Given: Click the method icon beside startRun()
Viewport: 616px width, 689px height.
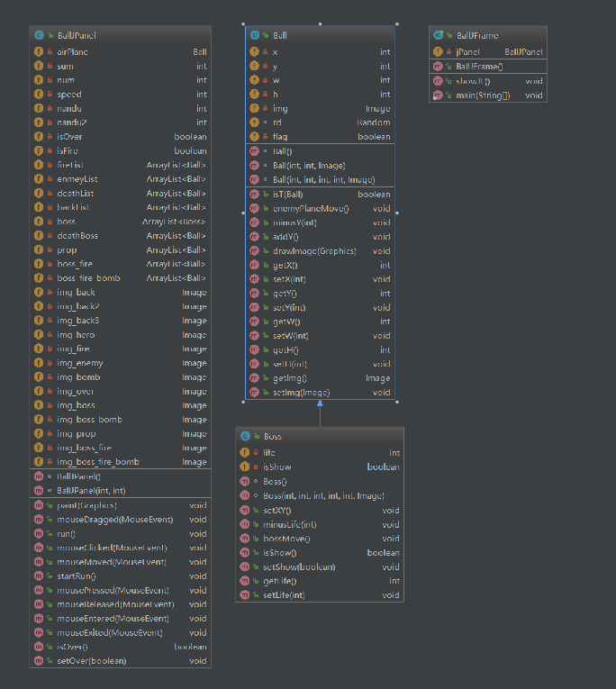Looking at the screenshot, I should pyautogui.click(x=39, y=576).
